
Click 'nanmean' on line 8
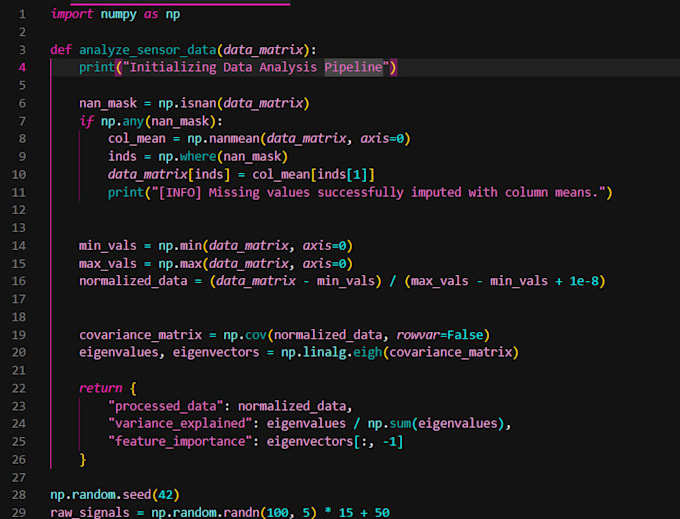point(234,139)
